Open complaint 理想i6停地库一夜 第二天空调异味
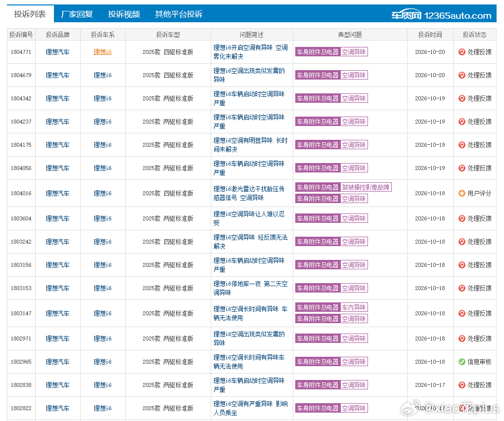The image size is (504, 421). point(250,288)
